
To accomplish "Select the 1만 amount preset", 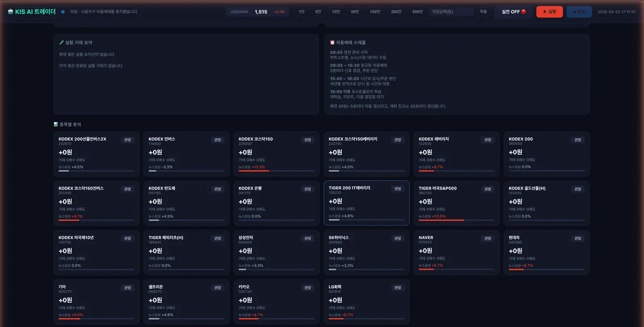I will 301,12.
